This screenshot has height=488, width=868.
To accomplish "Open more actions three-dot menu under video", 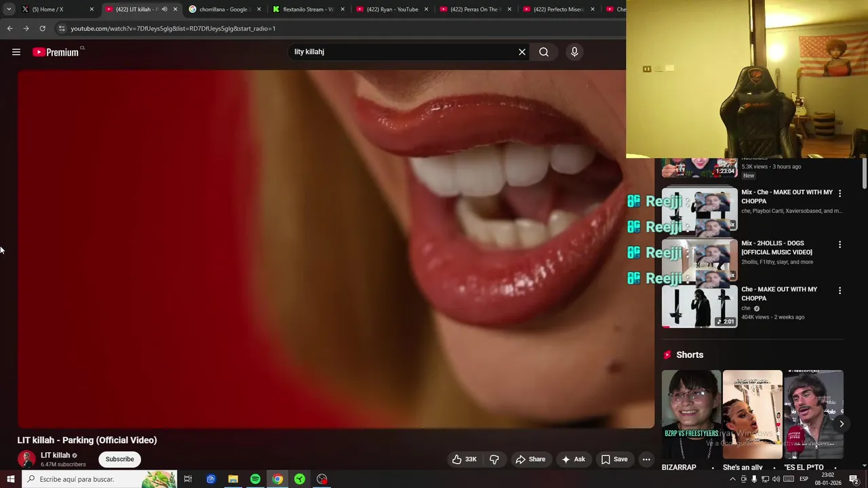I will coord(646,459).
